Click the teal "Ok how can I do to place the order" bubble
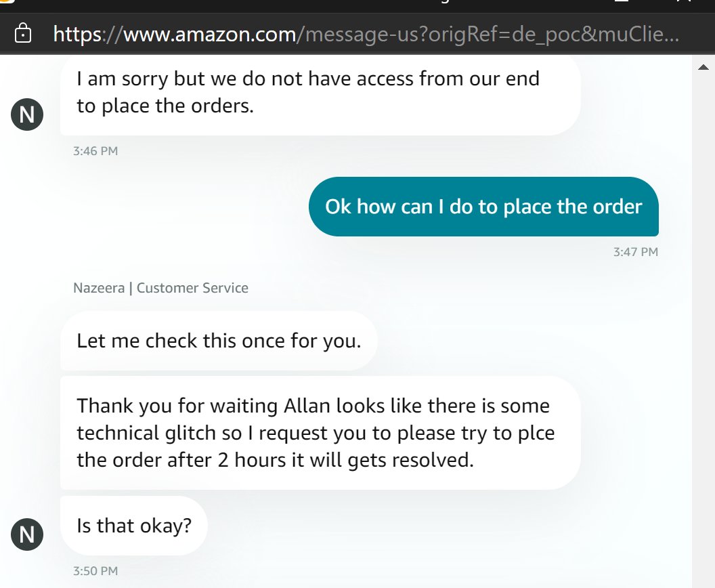The width and height of the screenshot is (715, 588). pos(483,207)
